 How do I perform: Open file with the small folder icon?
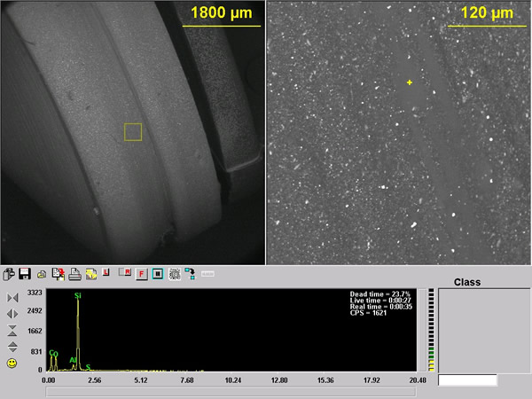pos(42,274)
